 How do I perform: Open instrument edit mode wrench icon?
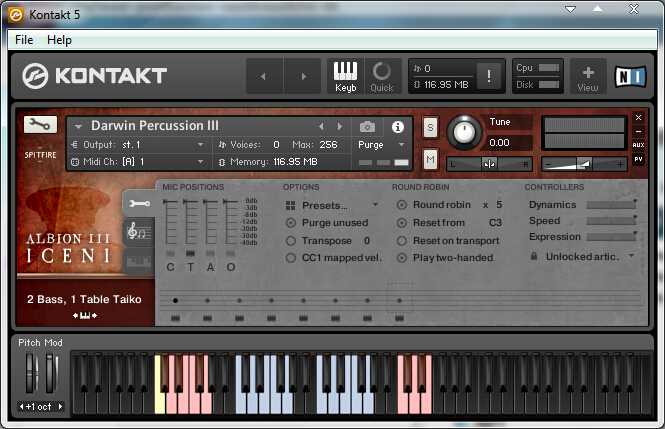tap(40, 125)
